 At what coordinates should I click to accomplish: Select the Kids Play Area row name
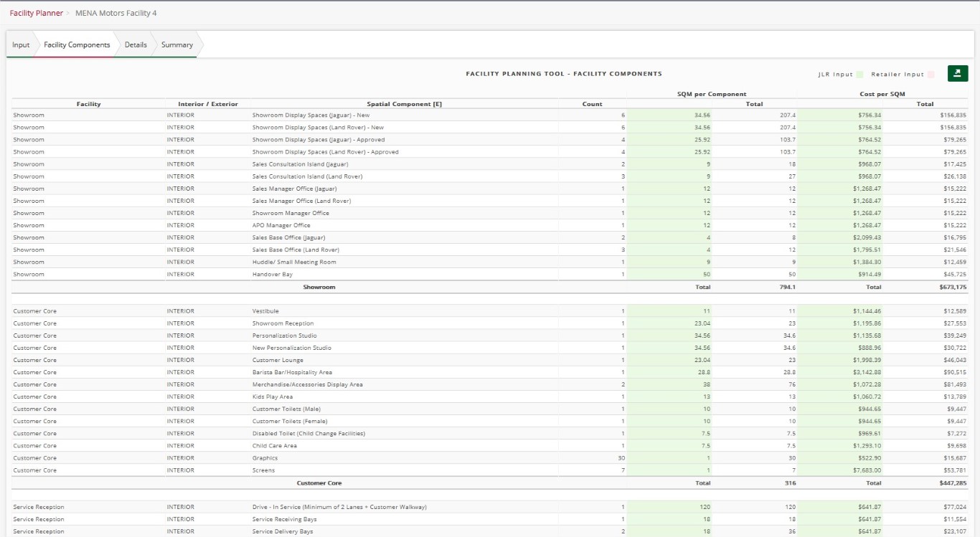pos(273,396)
